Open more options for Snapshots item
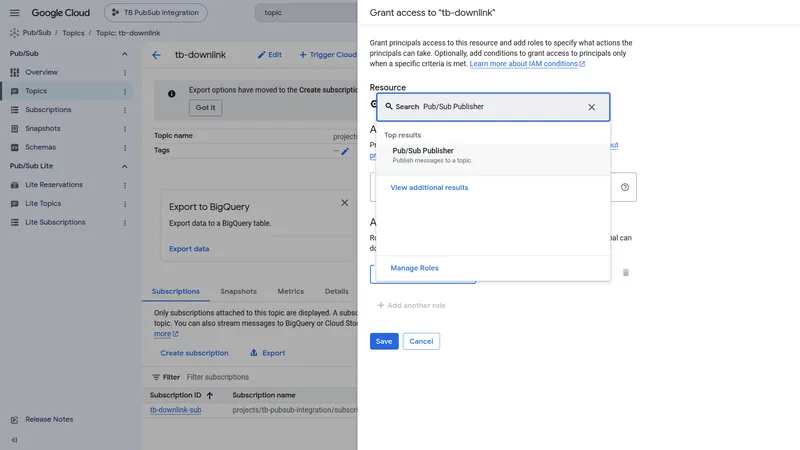Screen dimensions: 800x450 (x=125, y=129)
